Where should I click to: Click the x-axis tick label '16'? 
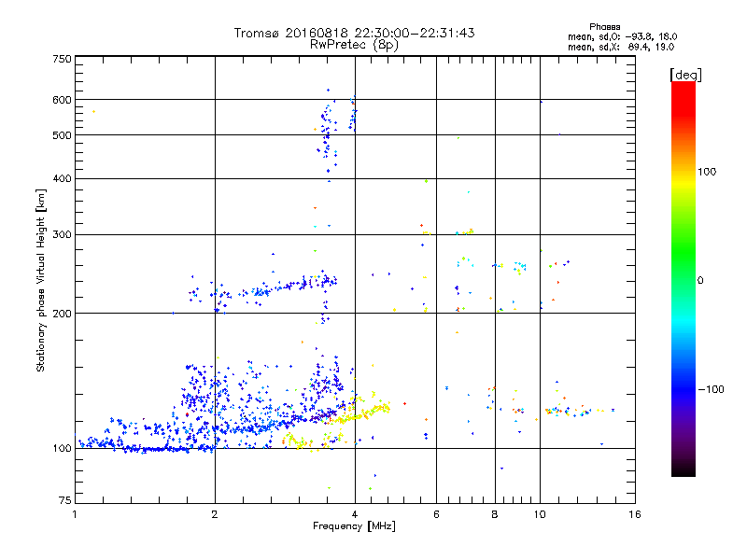tap(635, 514)
